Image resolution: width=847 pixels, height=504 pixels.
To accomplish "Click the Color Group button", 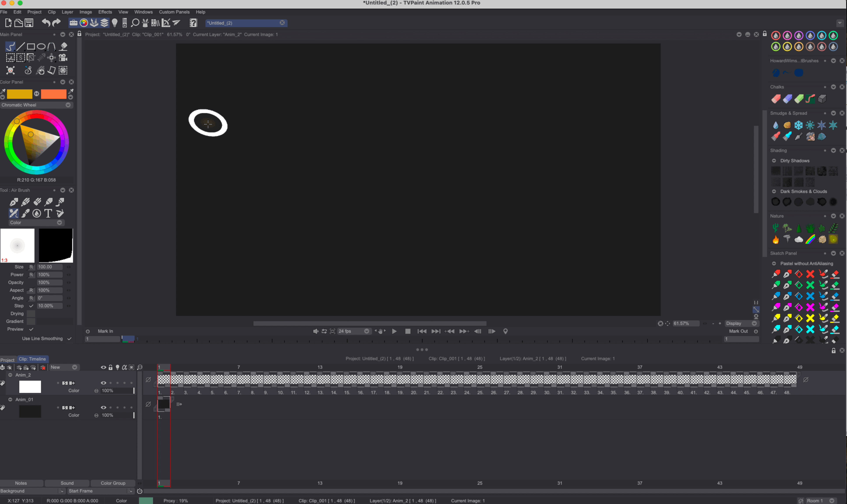I will tap(113, 483).
